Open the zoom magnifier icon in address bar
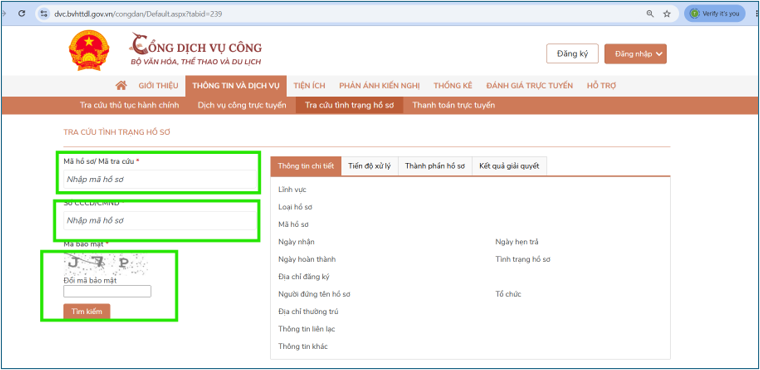The image size is (760, 370). tap(650, 14)
